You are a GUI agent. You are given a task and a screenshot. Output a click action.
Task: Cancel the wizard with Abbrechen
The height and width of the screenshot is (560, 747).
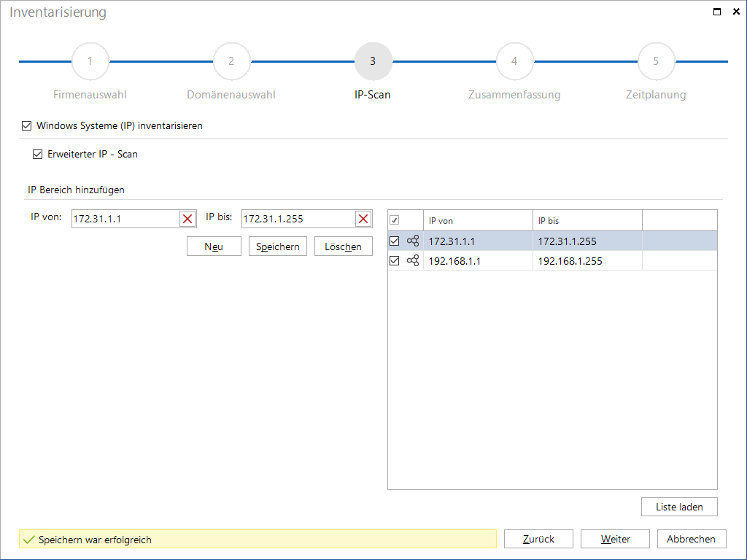[692, 539]
